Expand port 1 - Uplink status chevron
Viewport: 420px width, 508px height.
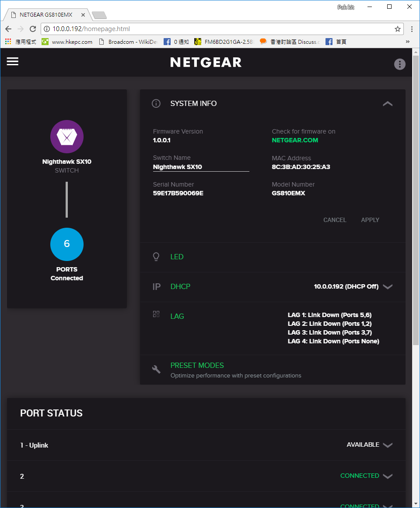(x=388, y=445)
